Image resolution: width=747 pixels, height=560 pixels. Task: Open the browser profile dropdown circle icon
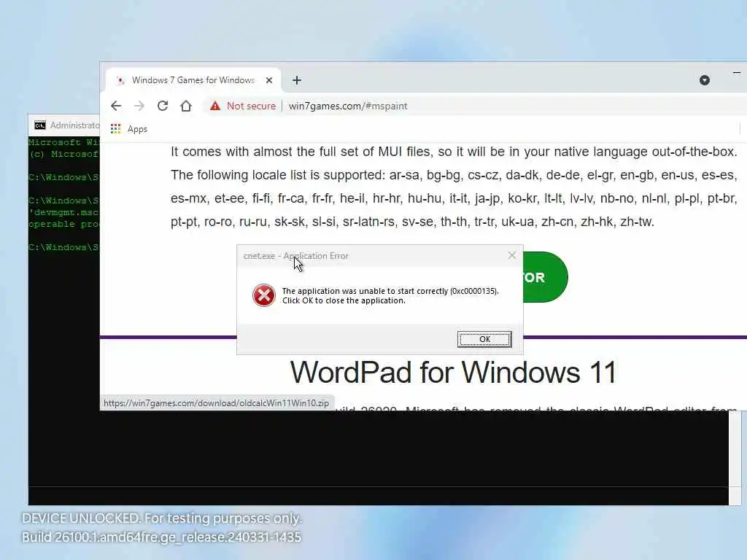(x=705, y=80)
